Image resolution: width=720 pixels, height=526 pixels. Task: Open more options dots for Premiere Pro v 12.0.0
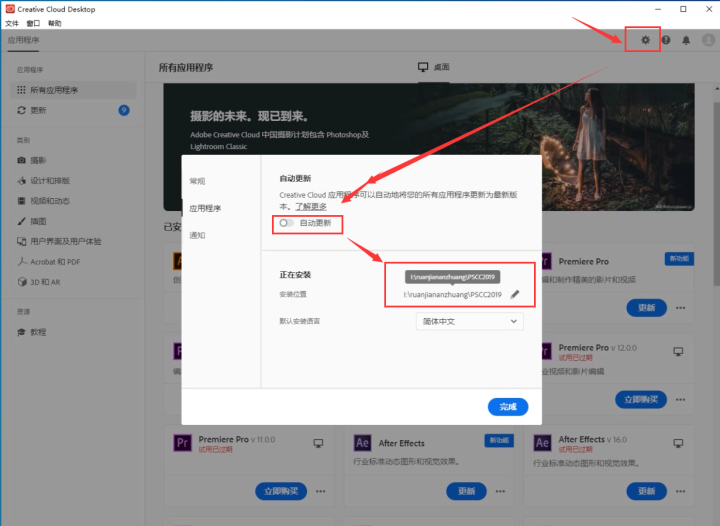pos(681,399)
